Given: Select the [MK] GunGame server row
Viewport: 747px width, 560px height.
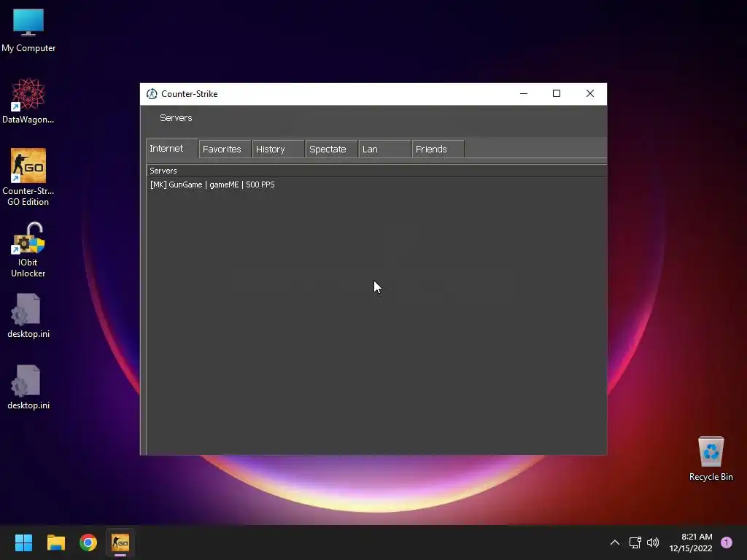Looking at the screenshot, I should (x=376, y=184).
